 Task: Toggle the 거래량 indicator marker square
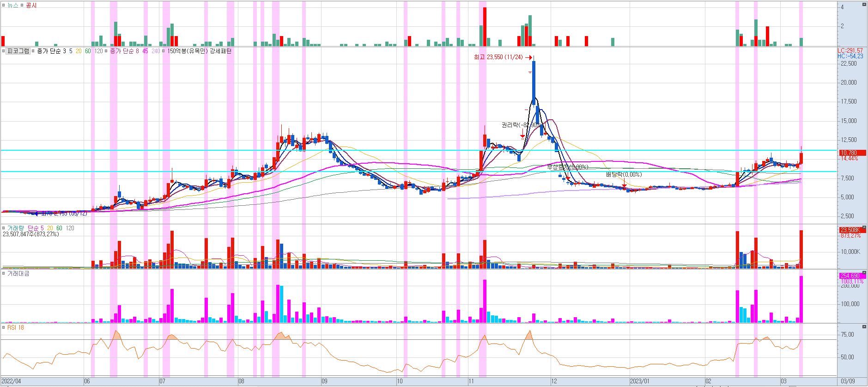pyautogui.click(x=4, y=228)
